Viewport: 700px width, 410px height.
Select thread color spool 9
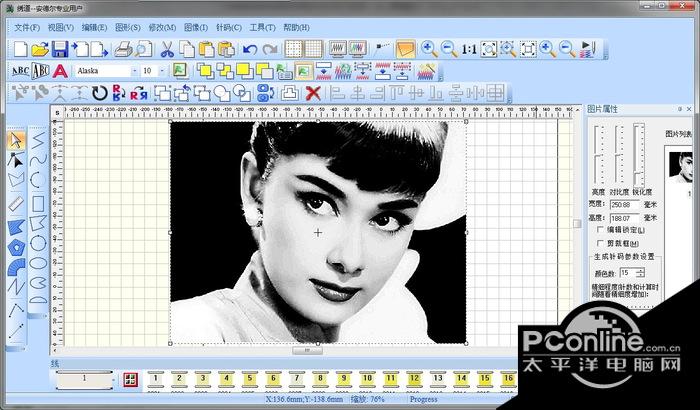(343, 380)
